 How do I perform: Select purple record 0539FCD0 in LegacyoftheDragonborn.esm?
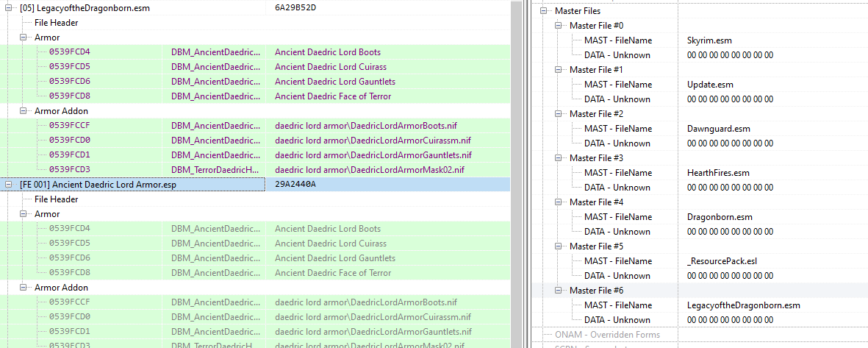[x=70, y=141]
